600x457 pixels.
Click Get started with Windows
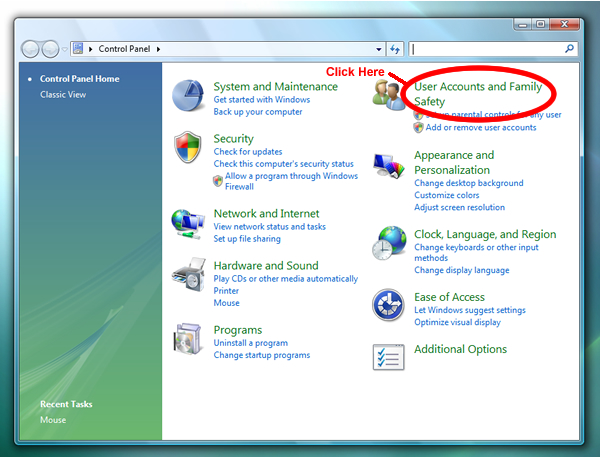click(x=262, y=100)
